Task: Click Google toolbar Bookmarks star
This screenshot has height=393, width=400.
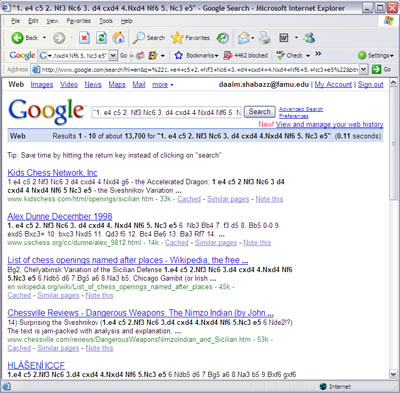Action: tap(179, 55)
